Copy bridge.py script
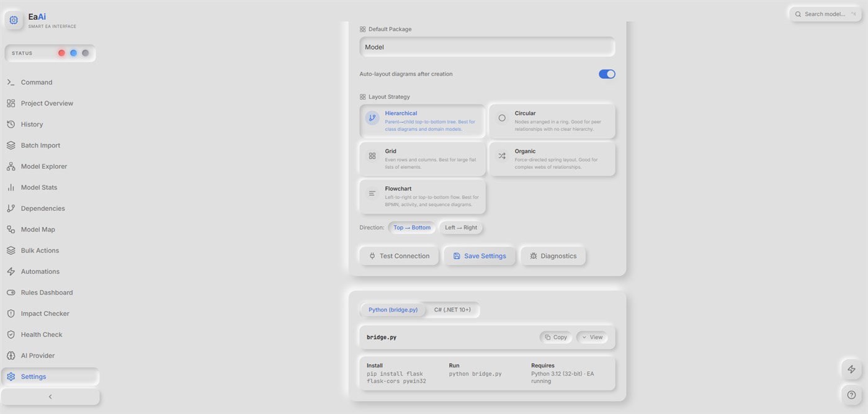 (x=556, y=338)
